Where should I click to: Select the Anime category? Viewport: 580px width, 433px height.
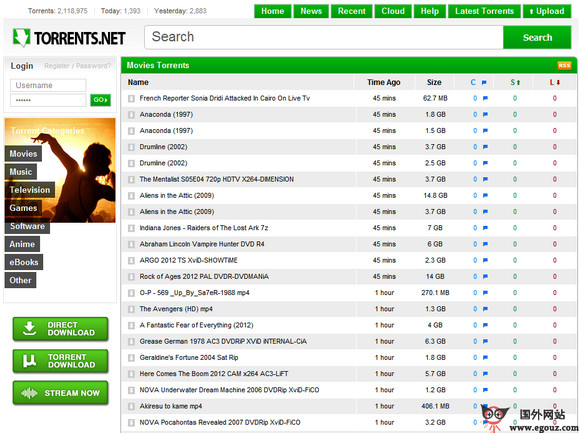click(x=22, y=244)
